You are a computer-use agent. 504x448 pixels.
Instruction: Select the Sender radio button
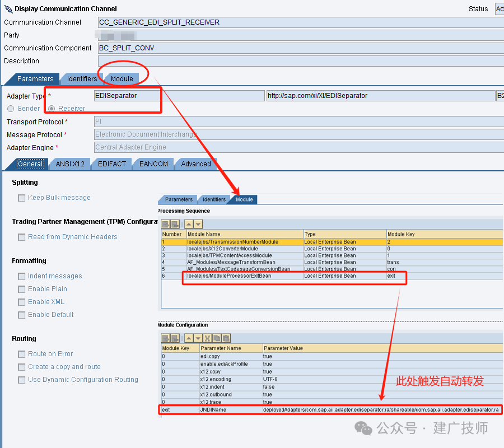(11, 109)
